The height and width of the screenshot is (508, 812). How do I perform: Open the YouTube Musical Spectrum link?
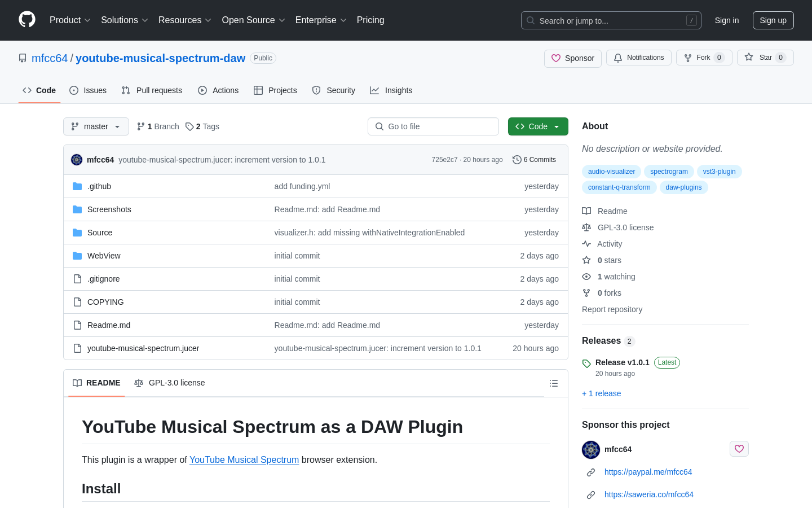tap(244, 459)
